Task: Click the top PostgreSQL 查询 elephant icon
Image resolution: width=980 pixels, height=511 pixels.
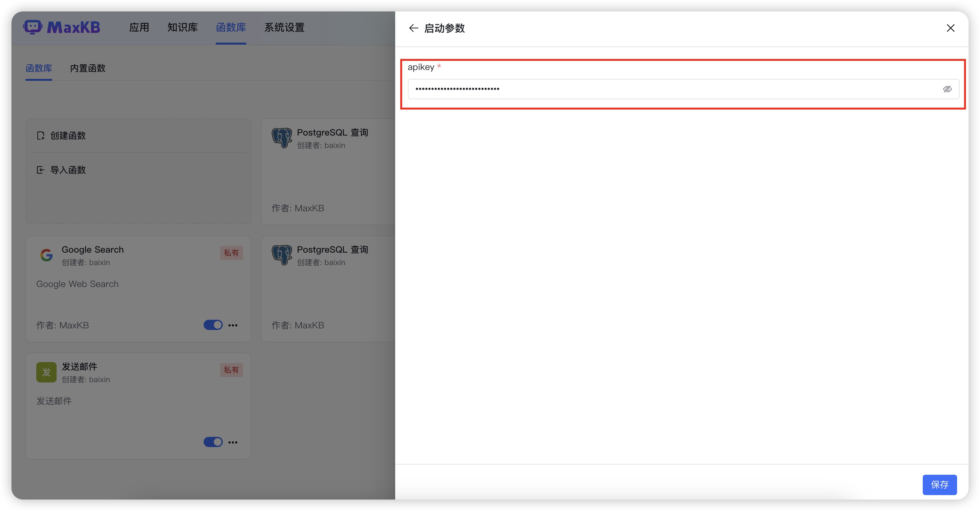Action: pos(282,138)
